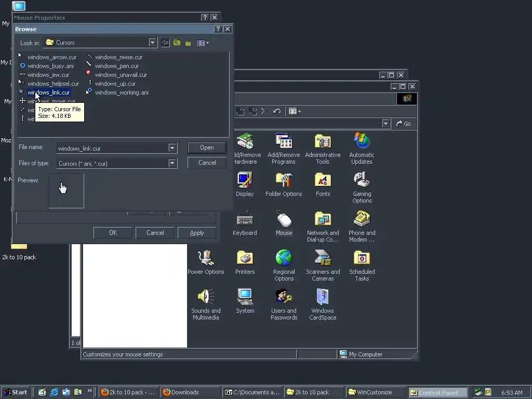This screenshot has width=532, height=399.
Task: Open Scanners and Cameras icon
Action: [x=323, y=265]
